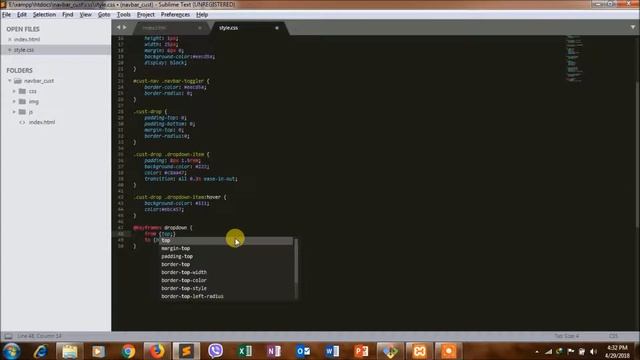Click the img folder icon

(x=22, y=101)
